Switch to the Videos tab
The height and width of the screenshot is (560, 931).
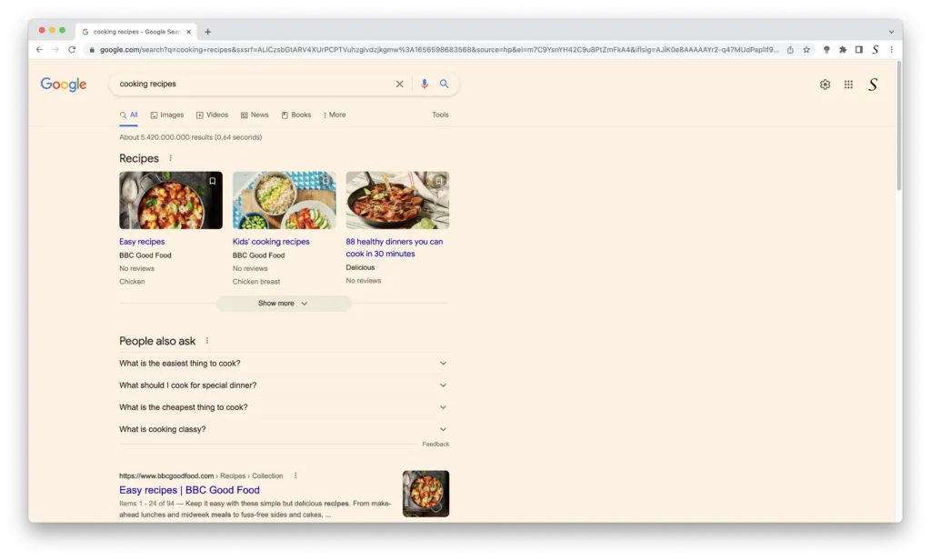pyautogui.click(x=212, y=115)
